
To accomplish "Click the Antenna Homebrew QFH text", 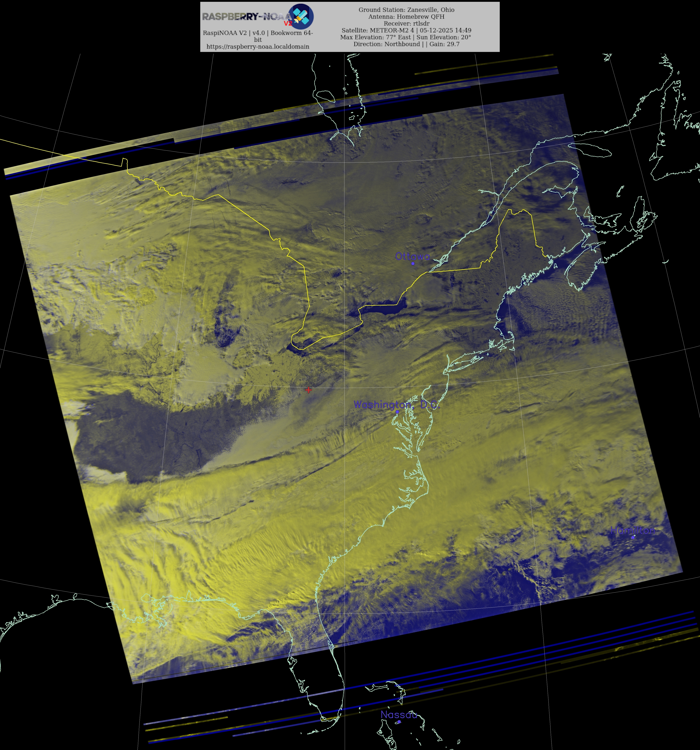I will click(406, 17).
